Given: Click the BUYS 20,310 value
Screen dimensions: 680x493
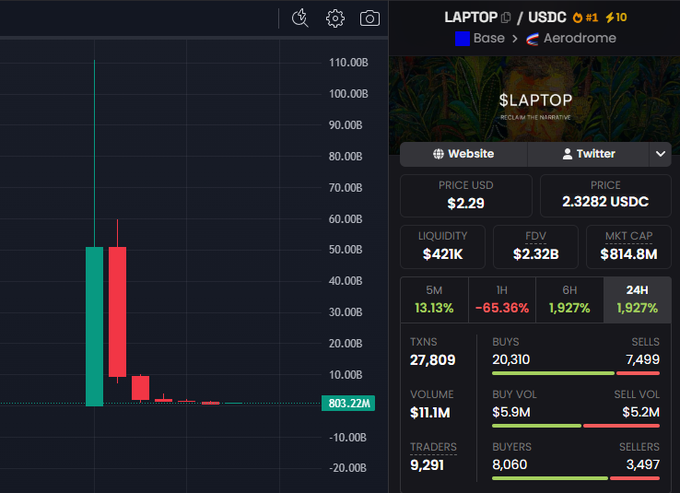Looking at the screenshot, I should [x=511, y=359].
